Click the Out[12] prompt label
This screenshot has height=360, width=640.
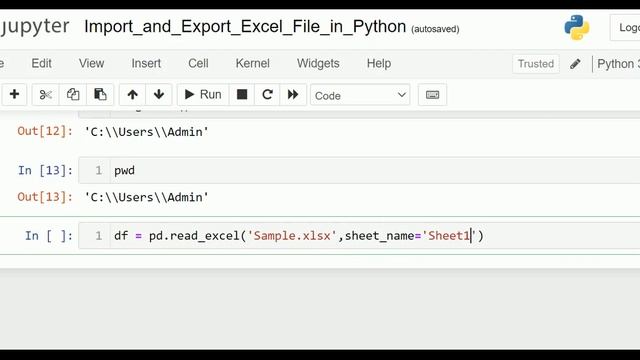[x=45, y=131]
